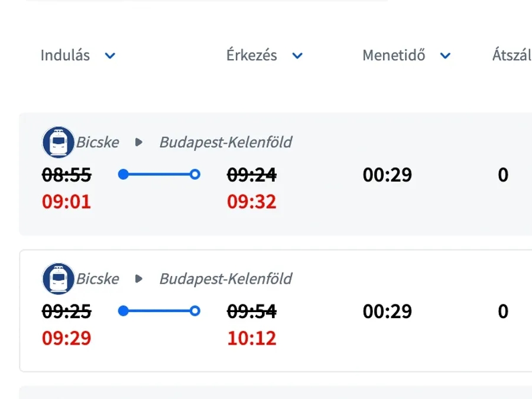Click Budapest-Kelenföld destination in first row

pos(225,142)
